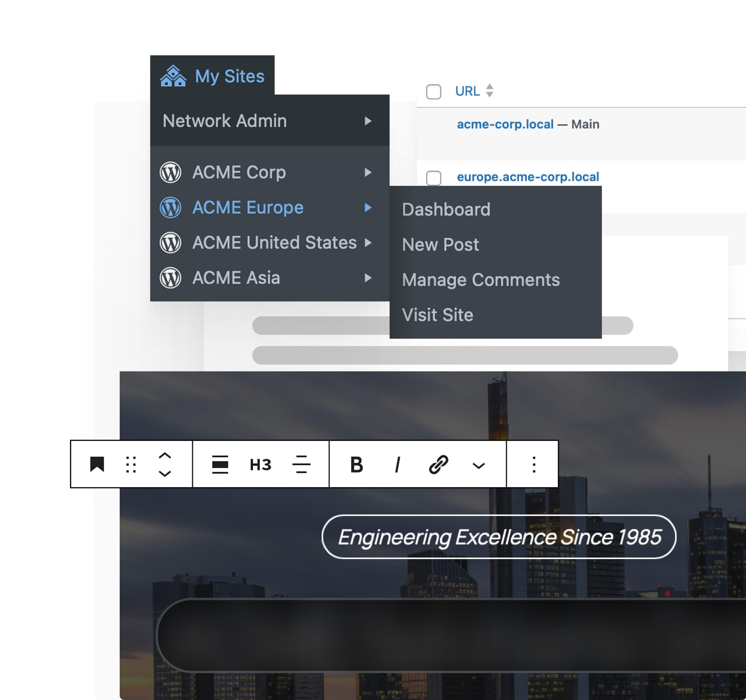Image resolution: width=746 pixels, height=700 pixels.
Task: Expand the ACME United States submenu arrow
Action: click(x=368, y=242)
